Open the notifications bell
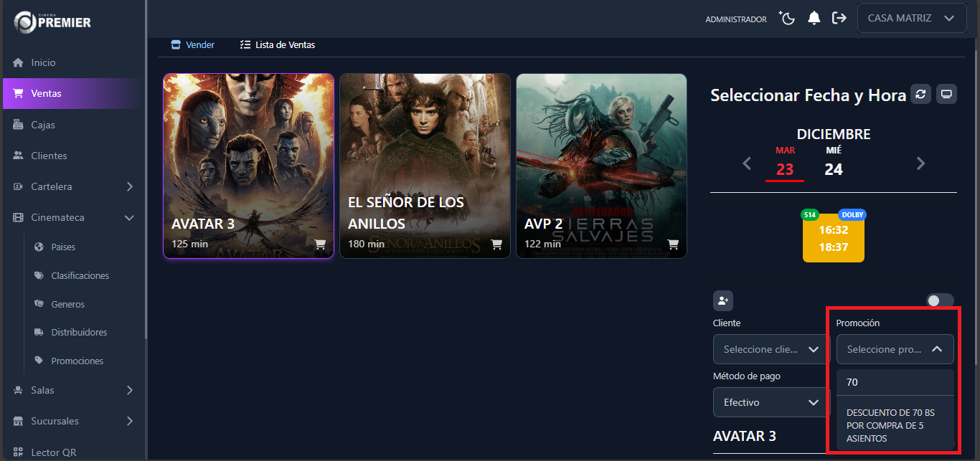980x461 pixels. tap(814, 18)
